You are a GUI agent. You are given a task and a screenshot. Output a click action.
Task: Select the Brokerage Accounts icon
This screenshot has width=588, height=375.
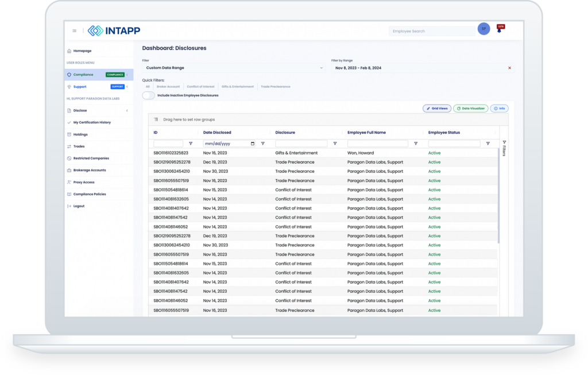(x=68, y=170)
